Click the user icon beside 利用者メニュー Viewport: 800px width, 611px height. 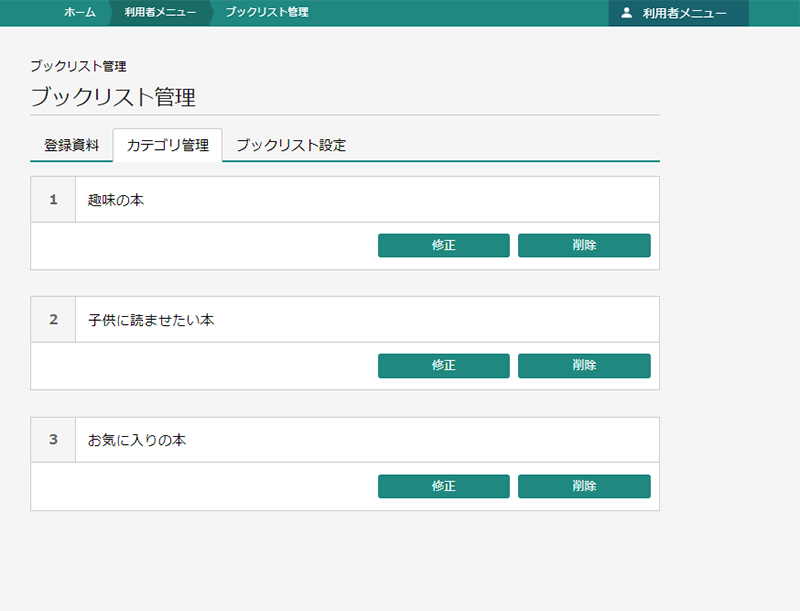(x=627, y=13)
